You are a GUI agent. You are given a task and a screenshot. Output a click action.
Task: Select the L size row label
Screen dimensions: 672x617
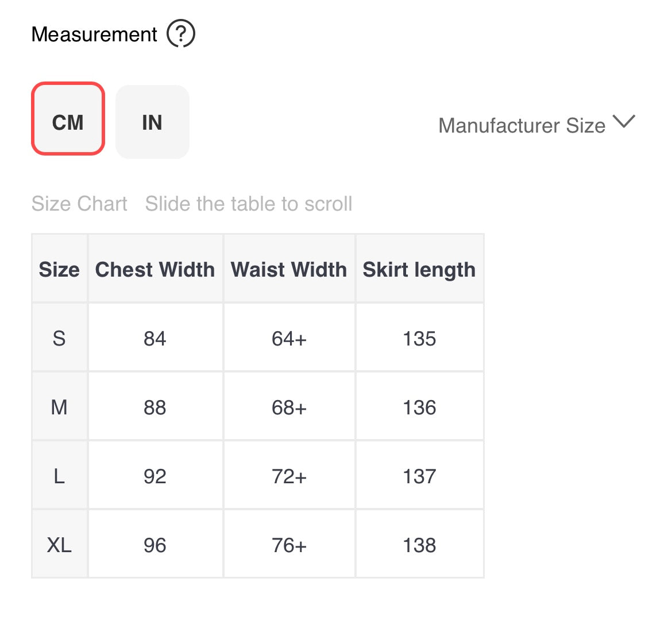click(59, 476)
